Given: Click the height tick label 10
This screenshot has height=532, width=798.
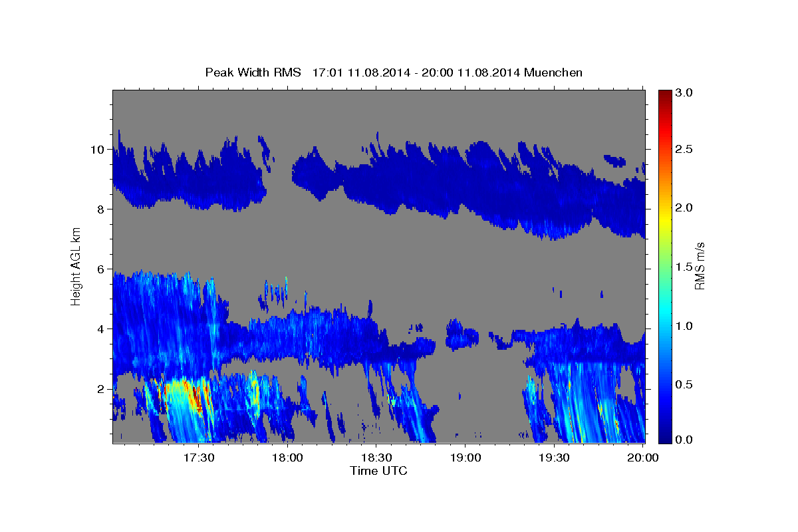Looking at the screenshot, I should [x=98, y=149].
